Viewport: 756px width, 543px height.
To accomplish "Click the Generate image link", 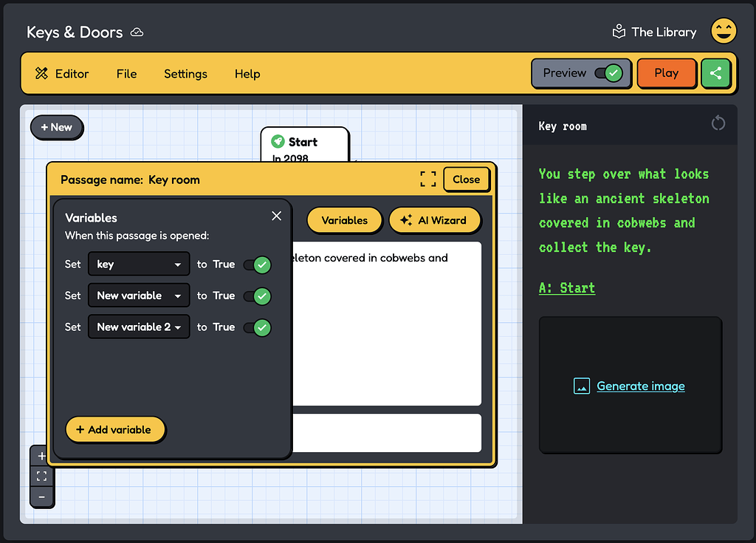I will (x=640, y=386).
